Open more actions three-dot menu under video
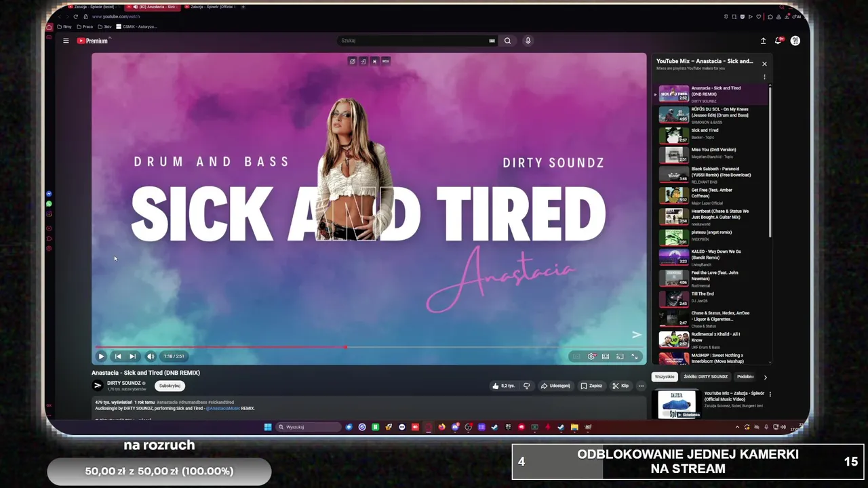868x488 pixels. (641, 386)
